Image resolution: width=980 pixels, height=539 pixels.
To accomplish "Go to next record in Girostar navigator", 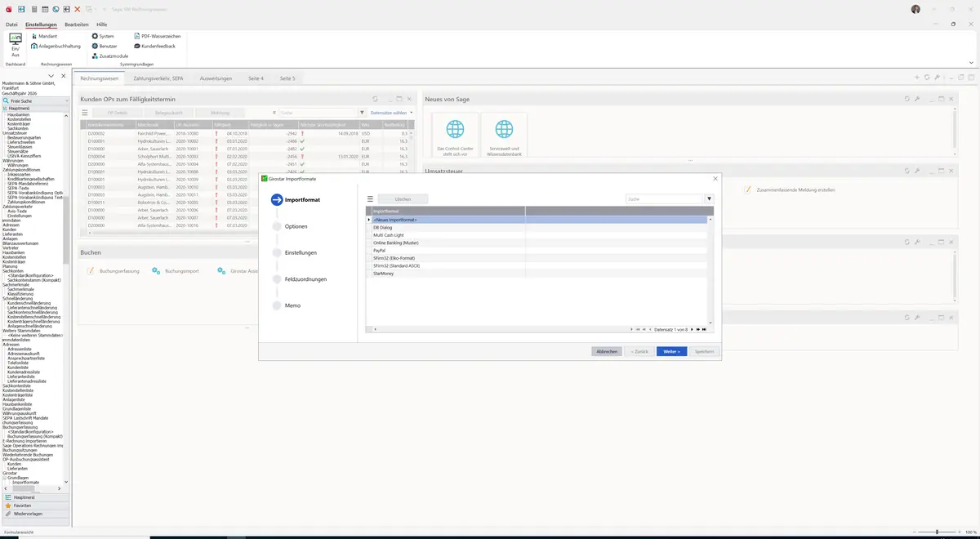I will (693, 329).
